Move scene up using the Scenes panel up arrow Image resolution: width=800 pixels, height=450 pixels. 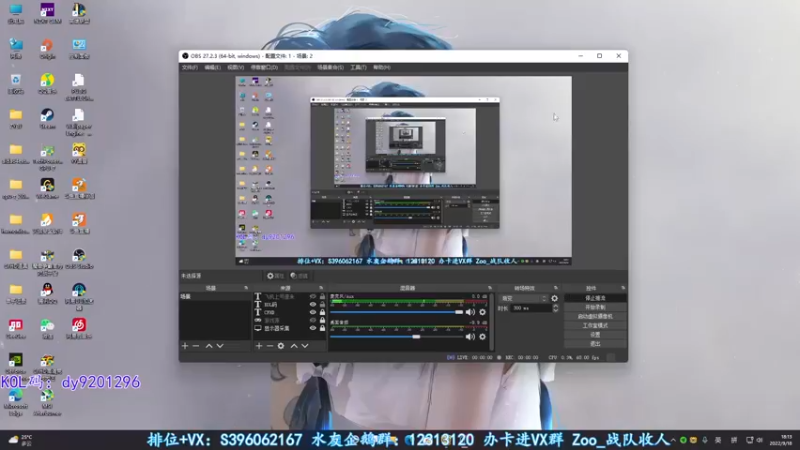tap(209, 346)
